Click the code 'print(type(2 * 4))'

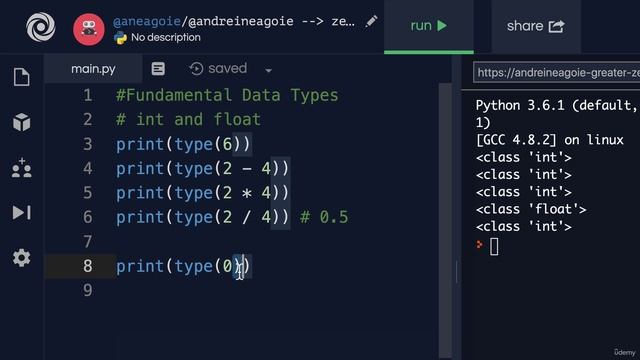202,193
